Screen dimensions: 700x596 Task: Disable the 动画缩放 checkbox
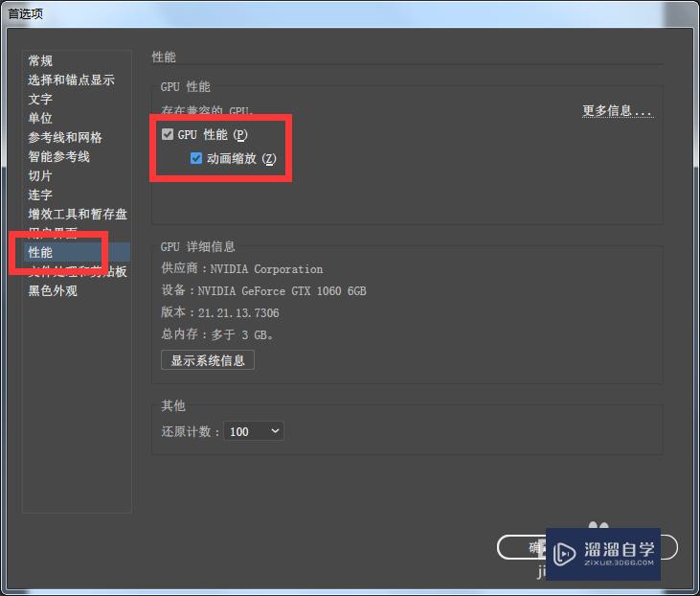tap(196, 158)
